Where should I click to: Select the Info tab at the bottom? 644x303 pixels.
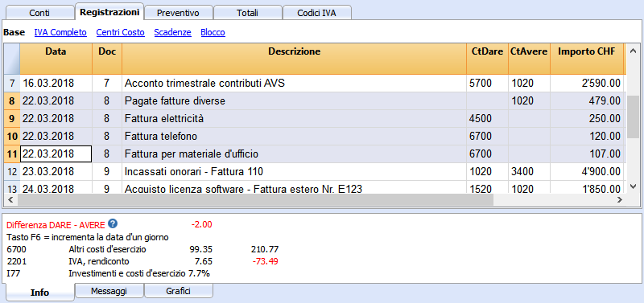click(x=39, y=293)
